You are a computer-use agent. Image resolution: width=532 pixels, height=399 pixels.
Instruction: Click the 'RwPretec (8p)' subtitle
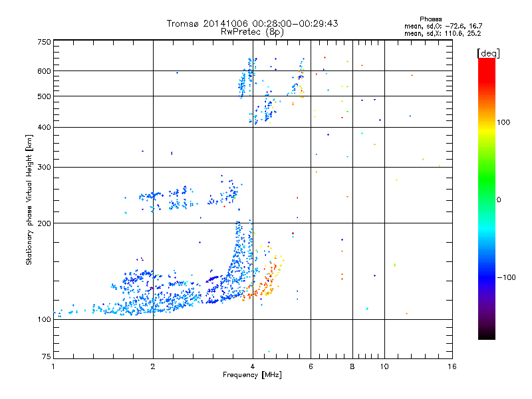point(252,32)
